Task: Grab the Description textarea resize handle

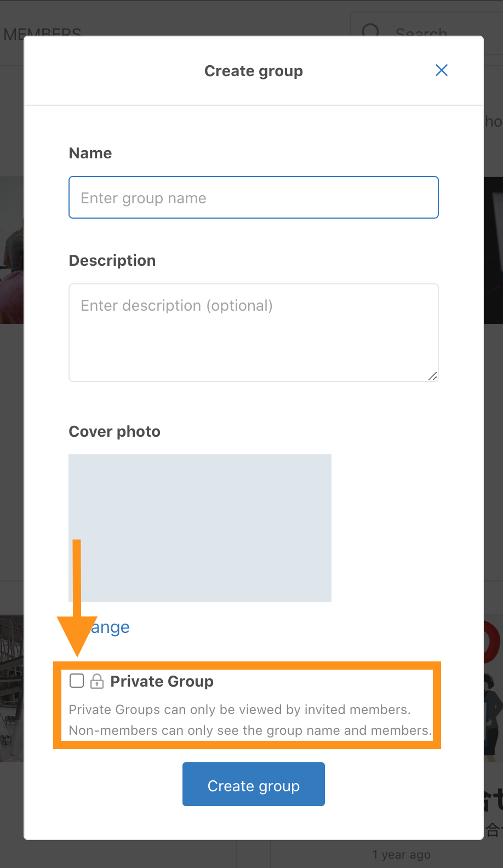Action: coord(433,376)
